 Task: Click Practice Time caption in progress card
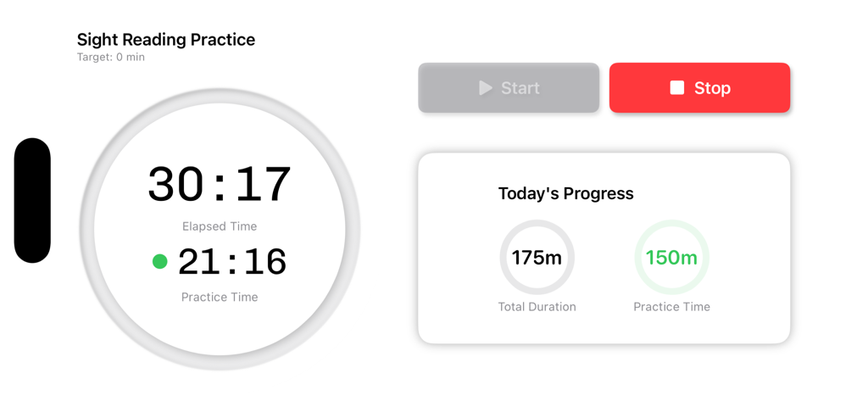pos(671,307)
